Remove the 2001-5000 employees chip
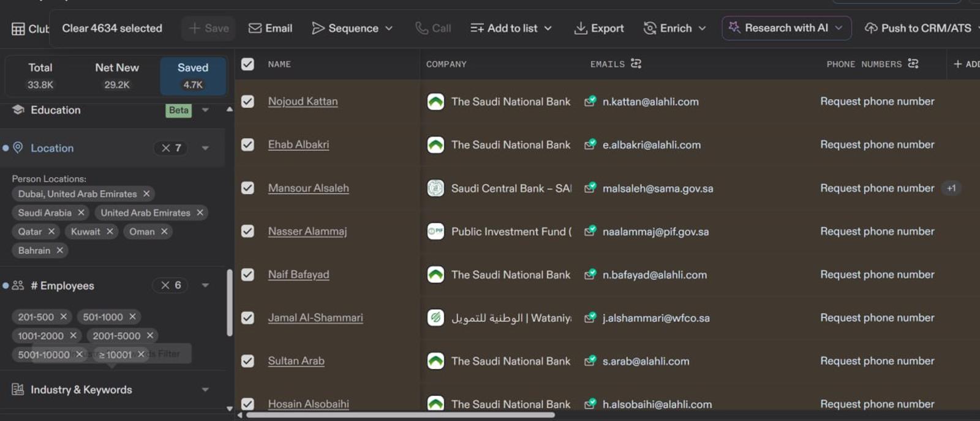The width and height of the screenshot is (980, 421). pos(150,335)
